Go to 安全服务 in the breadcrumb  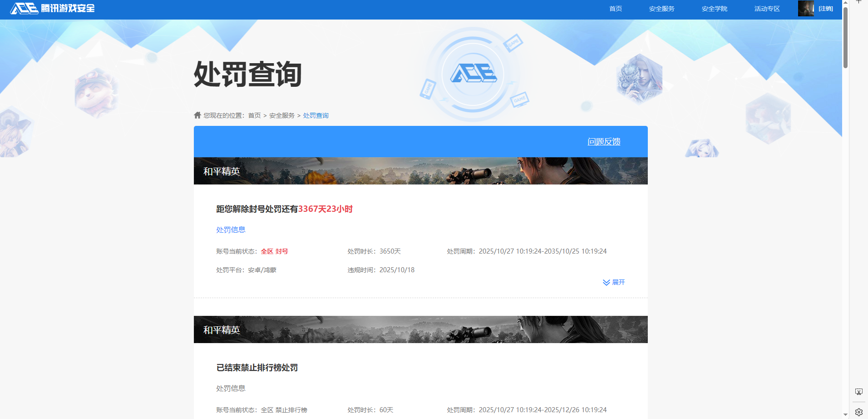click(x=282, y=115)
